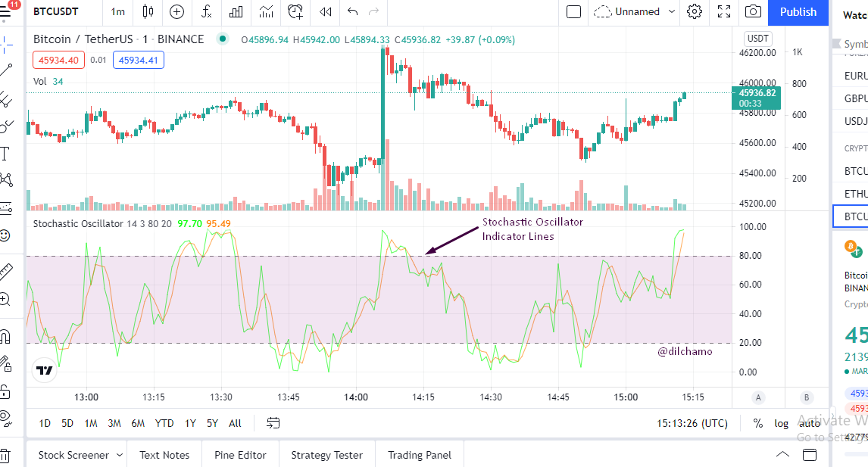Screen dimensions: 868x467
Task: Toggle auto scale mode
Action: point(810,423)
